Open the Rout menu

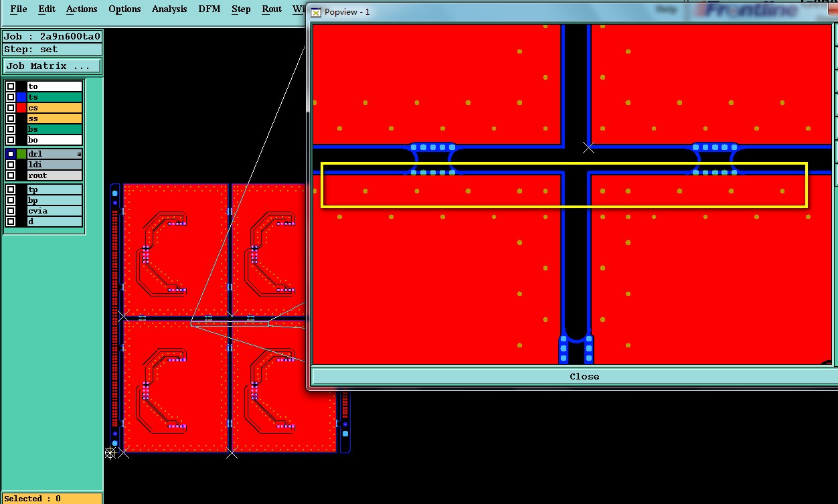[x=272, y=9]
